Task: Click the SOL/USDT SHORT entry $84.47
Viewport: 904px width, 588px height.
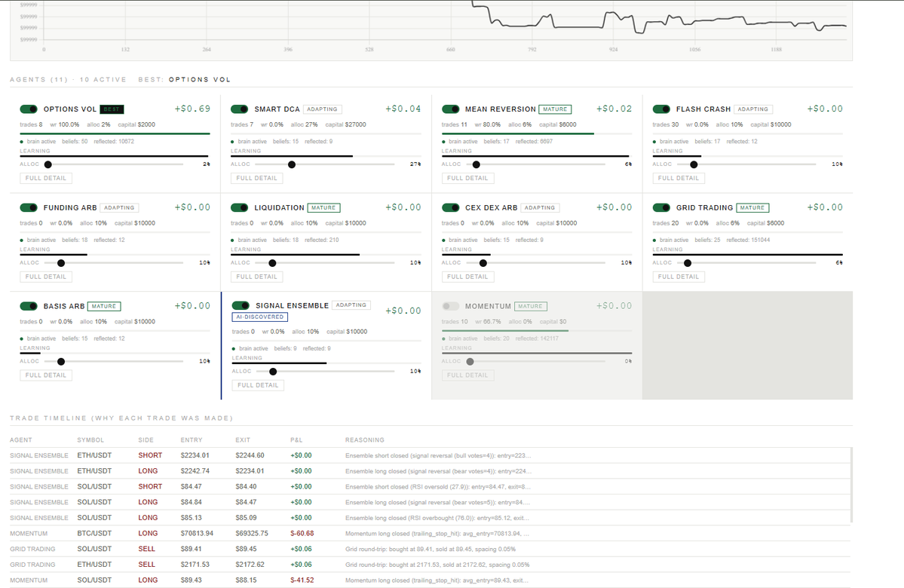Action: click(192, 486)
